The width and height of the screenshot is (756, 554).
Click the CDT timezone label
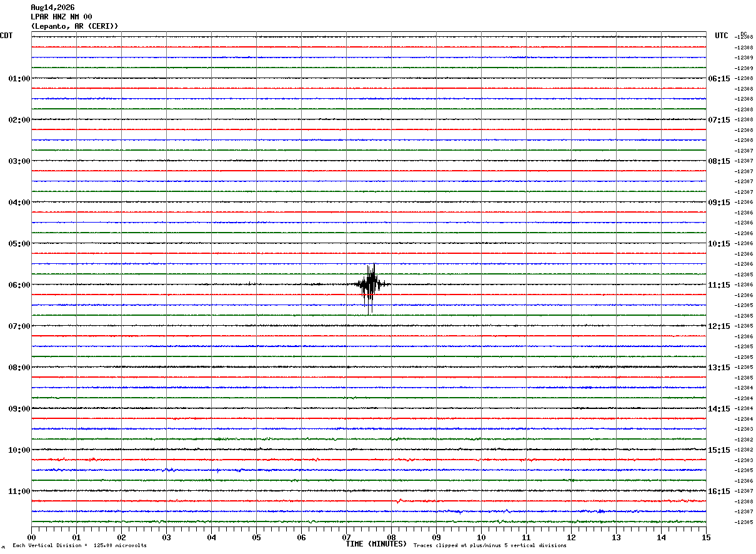[x=6, y=36]
